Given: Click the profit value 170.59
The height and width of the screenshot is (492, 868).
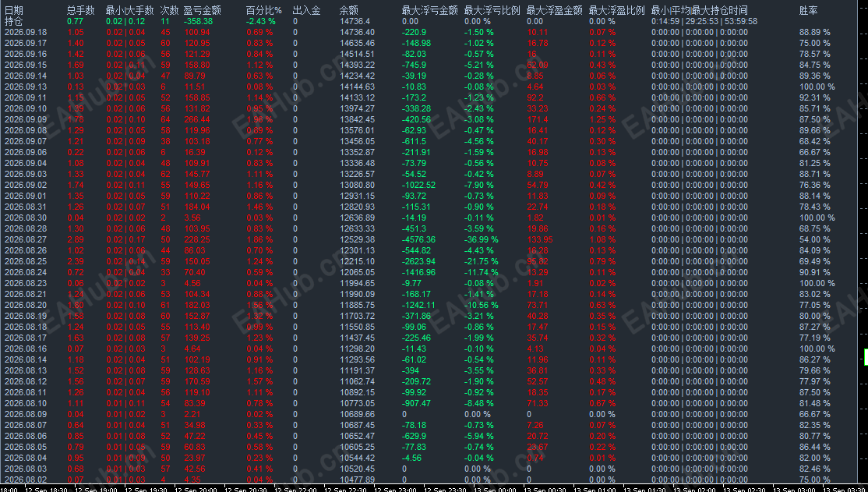Looking at the screenshot, I should (196, 381).
